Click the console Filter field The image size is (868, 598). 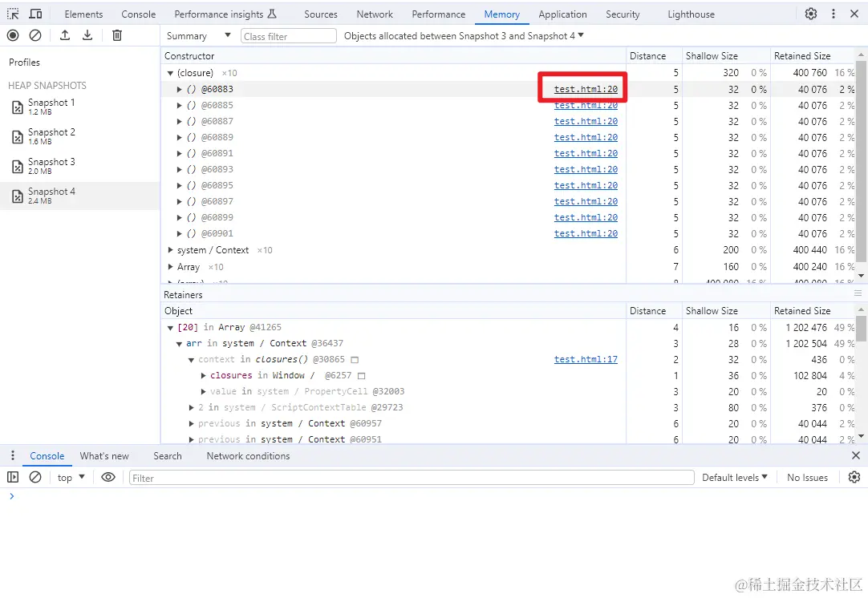tap(412, 478)
